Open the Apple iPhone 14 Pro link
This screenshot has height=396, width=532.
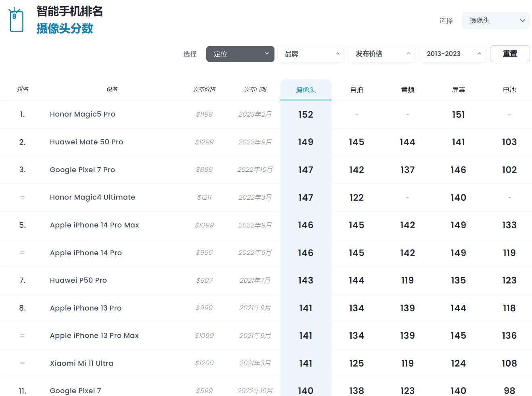click(x=86, y=253)
